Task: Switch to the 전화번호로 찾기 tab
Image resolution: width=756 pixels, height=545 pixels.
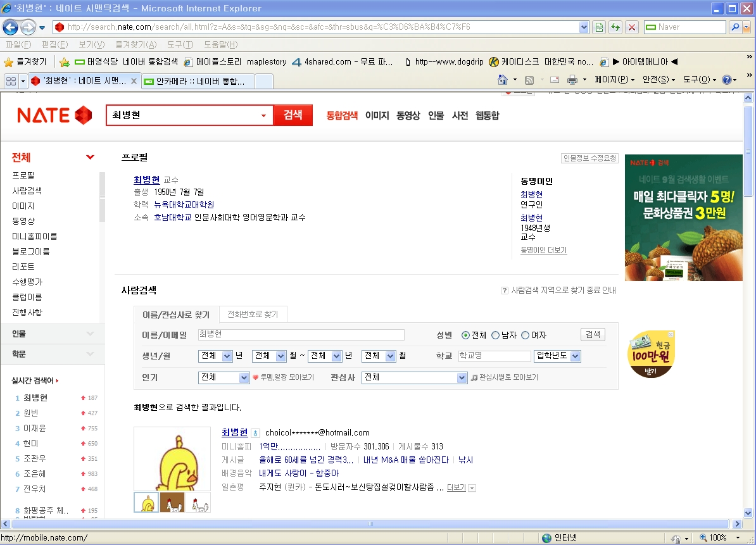Action: (253, 315)
